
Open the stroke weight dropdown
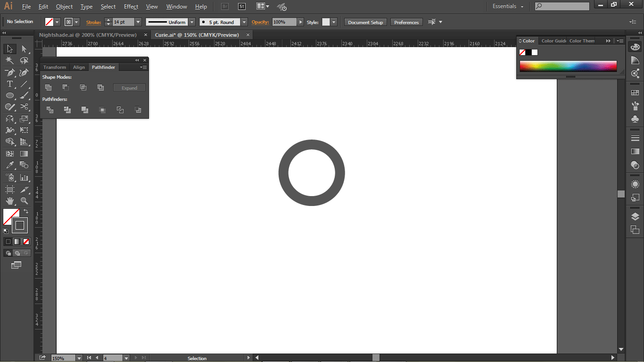pyautogui.click(x=138, y=22)
